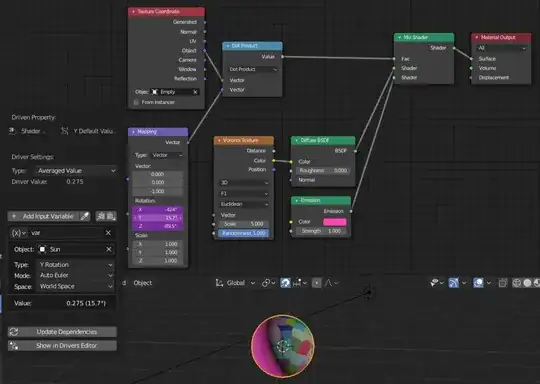Collapse the Material Output node
540x384 pixels.
[477, 37]
